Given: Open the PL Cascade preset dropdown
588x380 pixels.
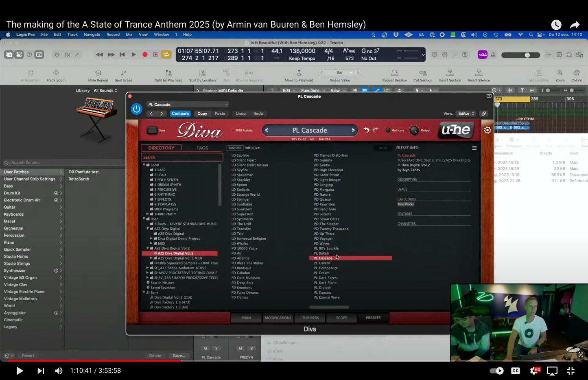Looking at the screenshot, I should pyautogui.click(x=188, y=105).
